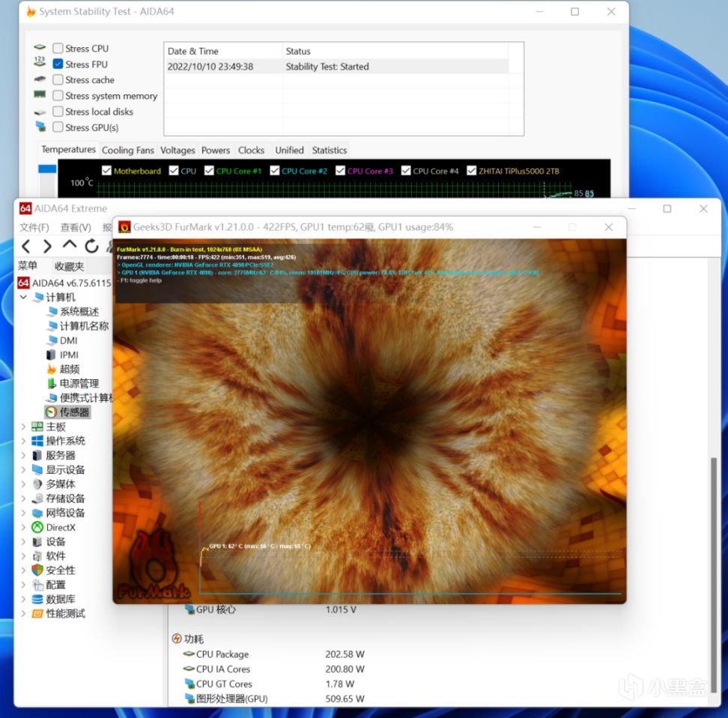This screenshot has width=728, height=718.
Task: Click the 多媒体 multimedia icon
Action: [37, 484]
